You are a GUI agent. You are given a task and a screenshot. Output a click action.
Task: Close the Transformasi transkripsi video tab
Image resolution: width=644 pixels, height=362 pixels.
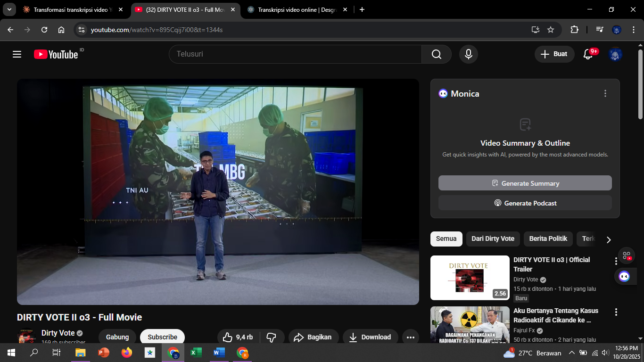click(121, 9)
